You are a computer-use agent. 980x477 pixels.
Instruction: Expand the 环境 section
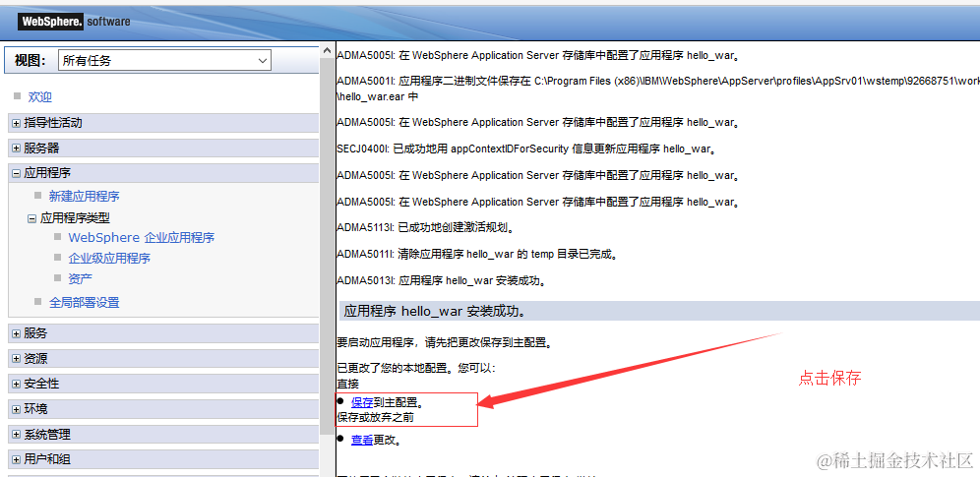tap(17, 409)
